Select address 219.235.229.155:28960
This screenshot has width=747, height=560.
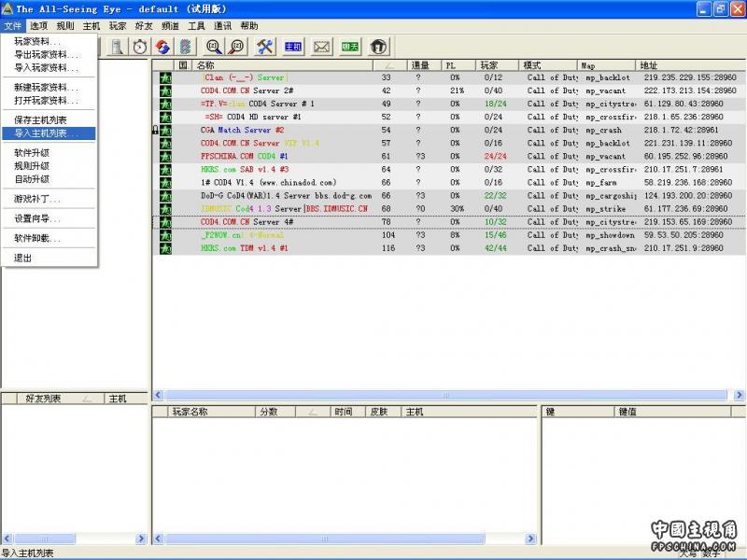click(x=690, y=77)
